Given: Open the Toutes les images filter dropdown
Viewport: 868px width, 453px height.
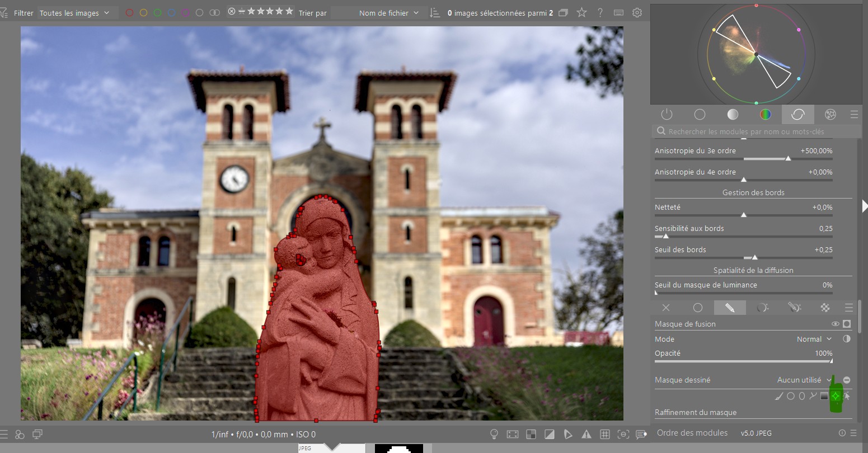Looking at the screenshot, I should (x=74, y=13).
